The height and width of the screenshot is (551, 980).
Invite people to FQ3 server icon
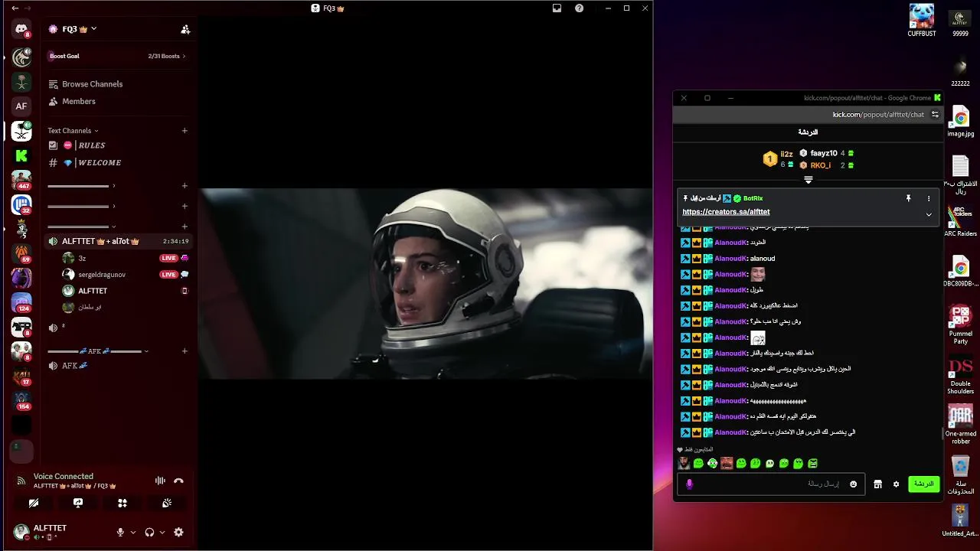tap(185, 29)
